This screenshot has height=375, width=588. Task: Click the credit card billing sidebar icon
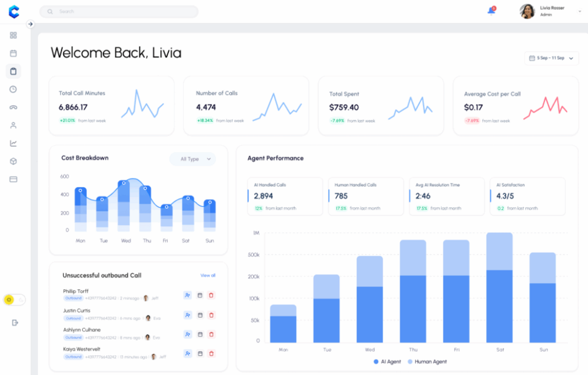(14, 179)
